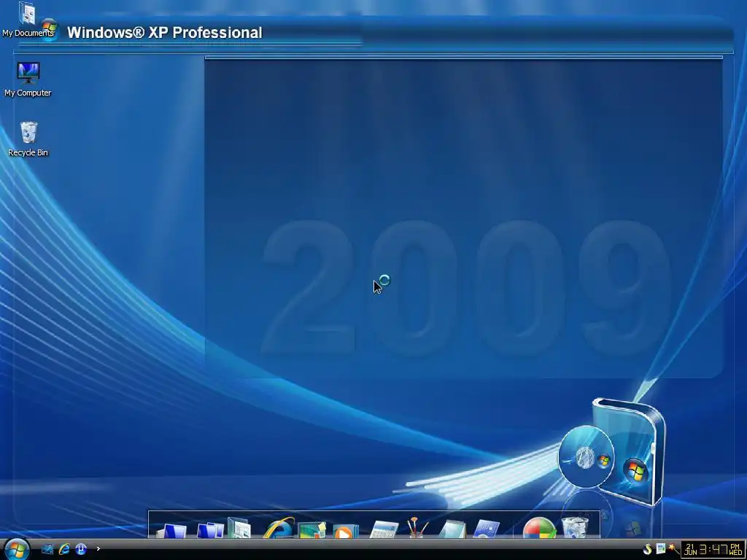
Task: Select the My Computer desktop icon
Action: pyautogui.click(x=28, y=79)
